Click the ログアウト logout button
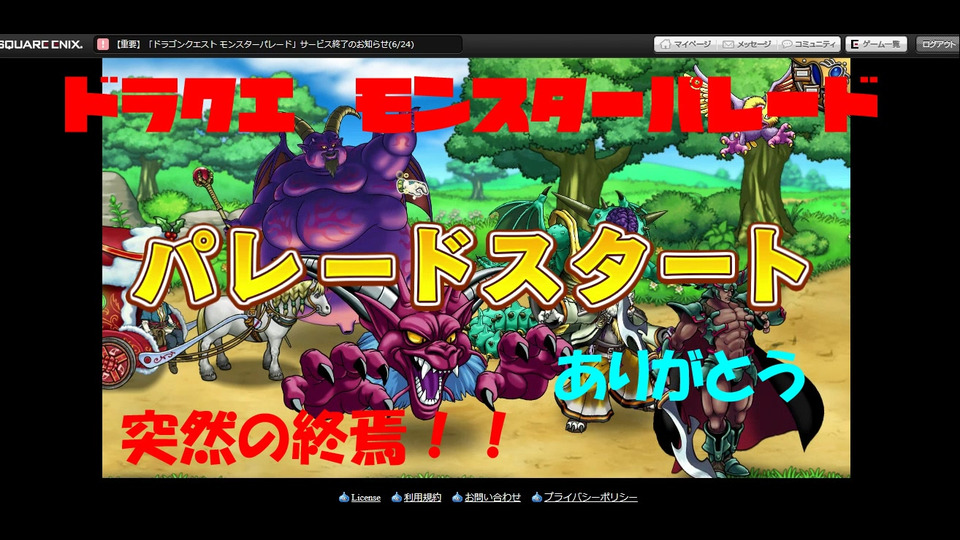The image size is (960, 540). pos(938,44)
